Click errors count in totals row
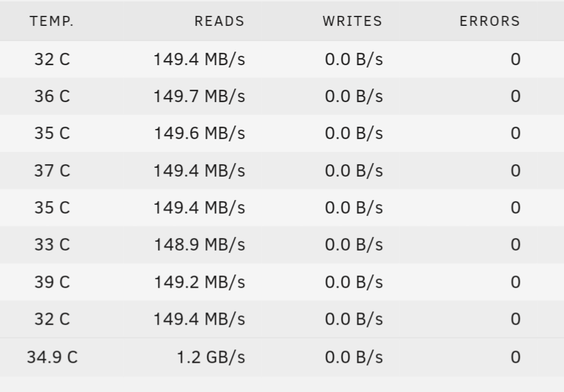Screen dimensions: 564x392 click(515, 357)
